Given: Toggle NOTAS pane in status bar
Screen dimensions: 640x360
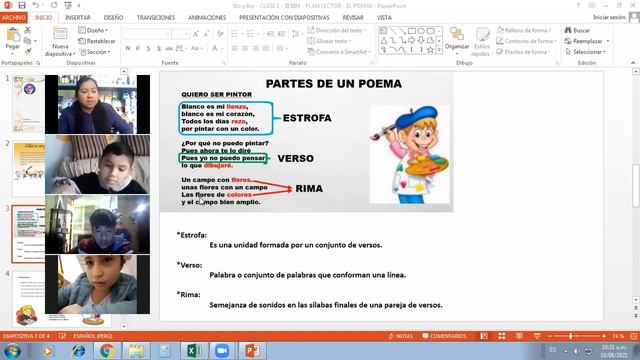Looking at the screenshot, I should [x=400, y=336].
